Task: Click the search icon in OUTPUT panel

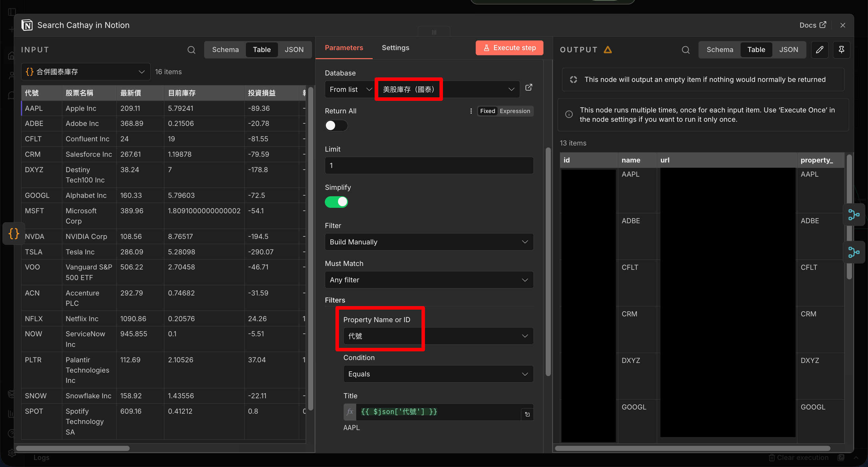Action: pos(685,50)
